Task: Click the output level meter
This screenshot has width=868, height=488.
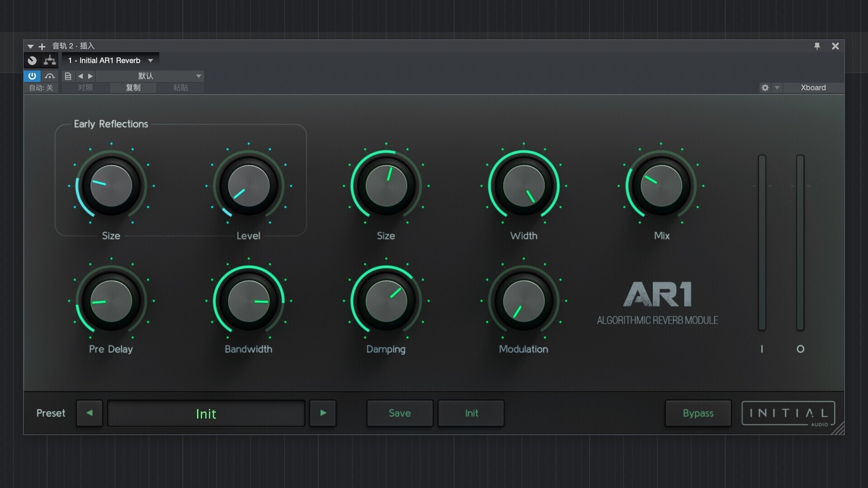Action: [800, 243]
